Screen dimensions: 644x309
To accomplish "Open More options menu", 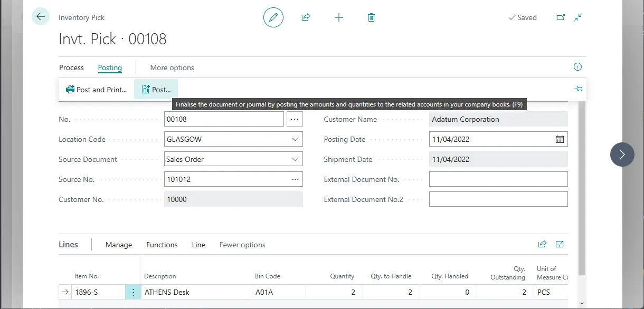I will pyautogui.click(x=172, y=67).
